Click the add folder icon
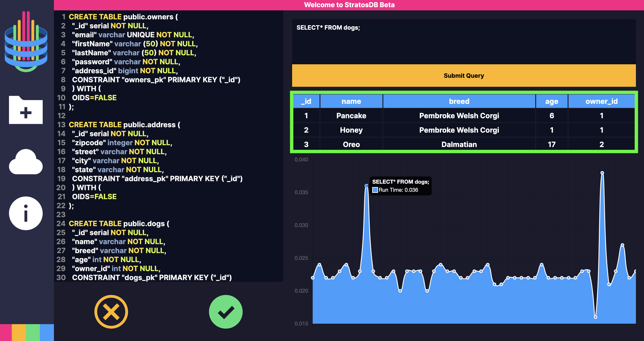 (26, 110)
